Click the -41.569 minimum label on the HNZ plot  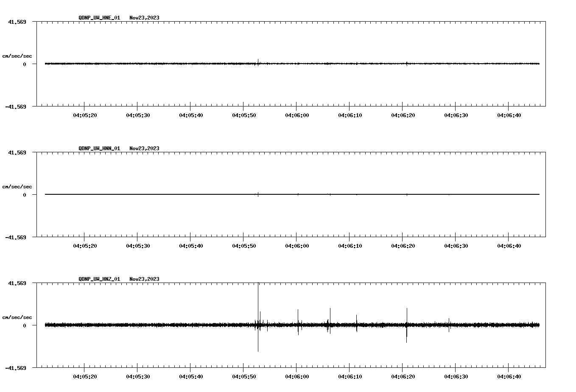(x=16, y=368)
